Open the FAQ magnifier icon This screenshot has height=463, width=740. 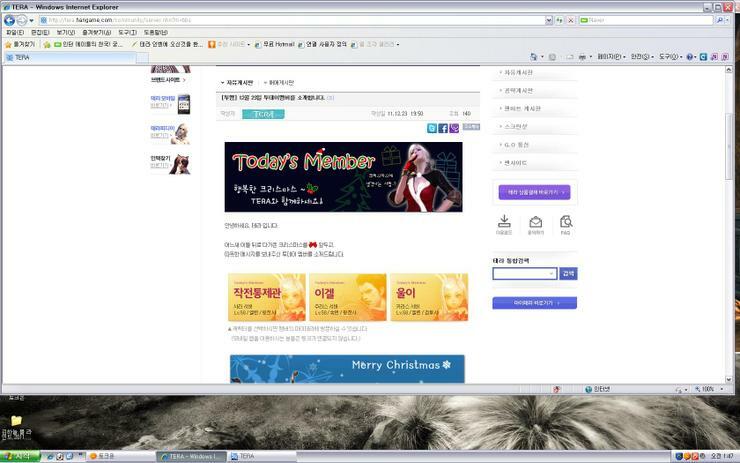pos(566,222)
